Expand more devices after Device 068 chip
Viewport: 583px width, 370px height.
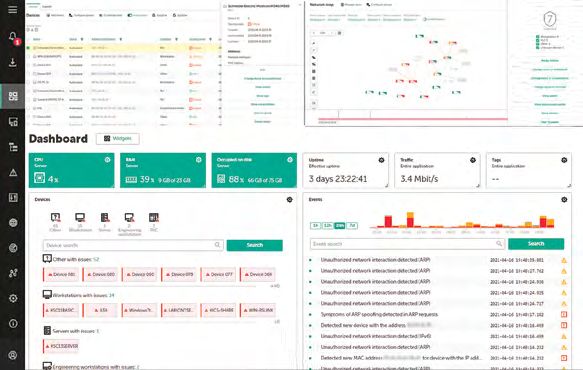tap(275, 286)
